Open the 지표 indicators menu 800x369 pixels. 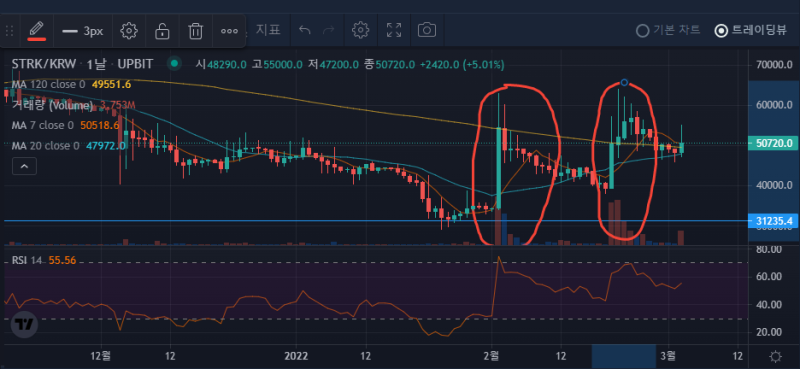tap(268, 30)
